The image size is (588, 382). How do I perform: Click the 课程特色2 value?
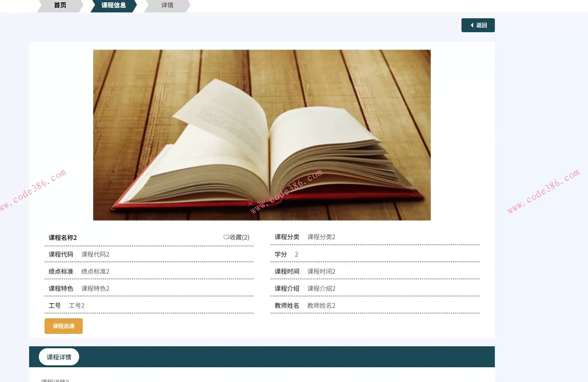tap(95, 288)
